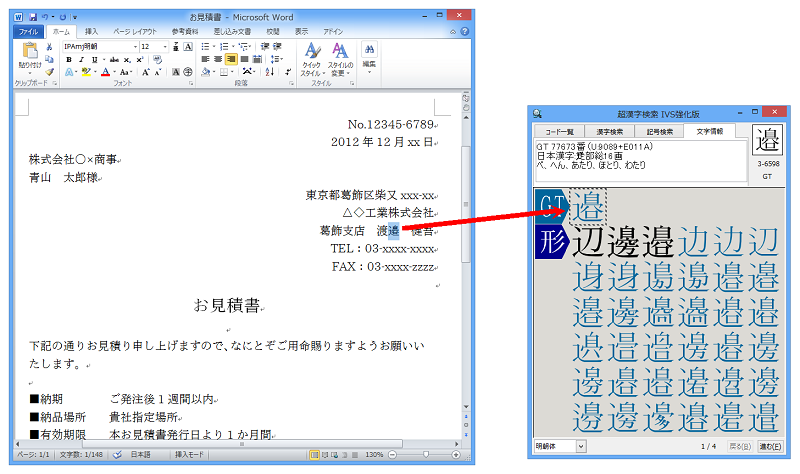Open the ファイル (File) tab
The height and width of the screenshot is (474, 800).
click(30, 32)
